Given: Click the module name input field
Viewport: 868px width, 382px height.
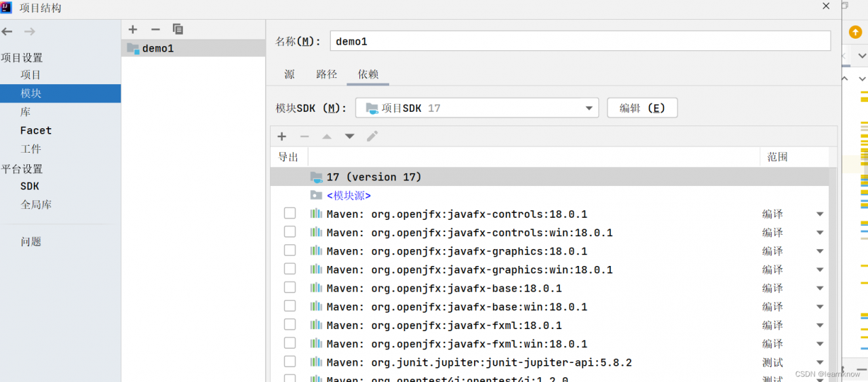Looking at the screenshot, I should point(580,41).
